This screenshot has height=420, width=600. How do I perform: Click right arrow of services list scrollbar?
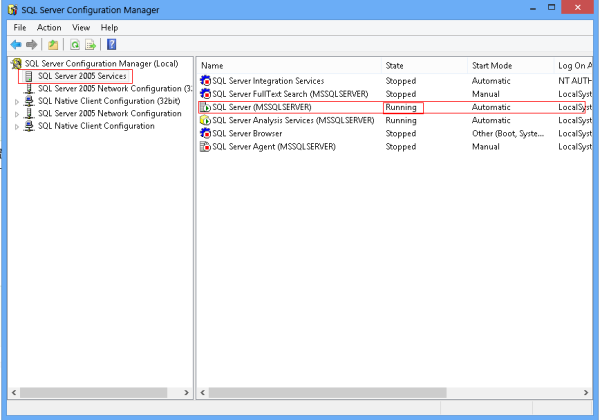tap(586, 392)
